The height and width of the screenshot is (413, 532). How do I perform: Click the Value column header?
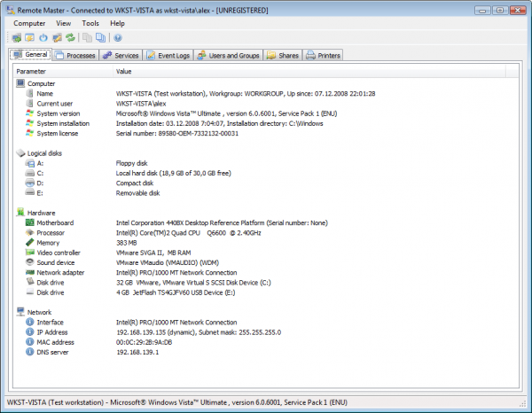click(124, 71)
